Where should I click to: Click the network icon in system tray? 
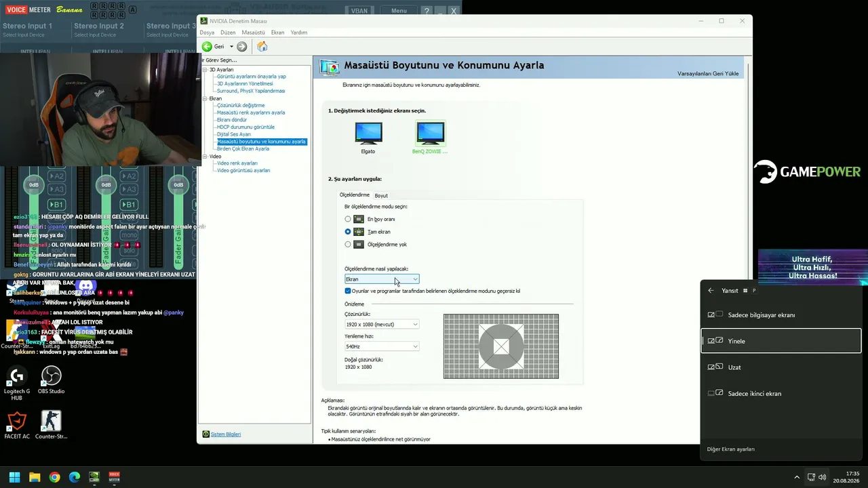[x=811, y=477]
